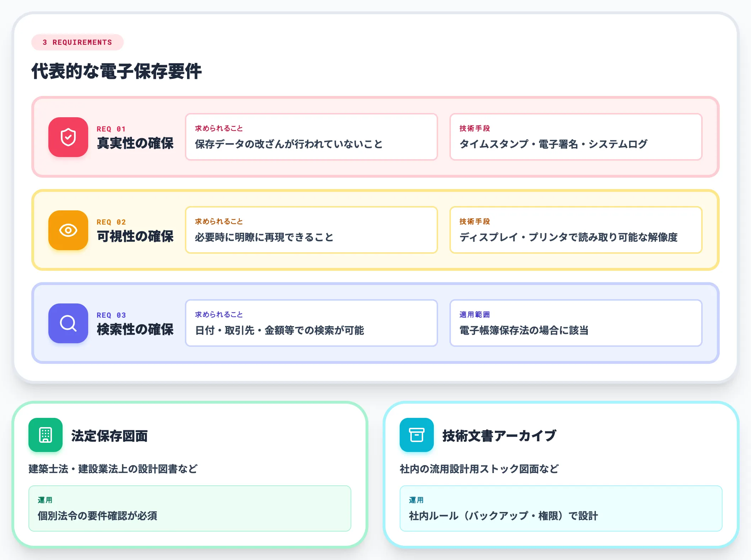The width and height of the screenshot is (751, 560).
Task: Select text 建築士法・建設業法上の設計図書など
Action: pyautogui.click(x=113, y=469)
